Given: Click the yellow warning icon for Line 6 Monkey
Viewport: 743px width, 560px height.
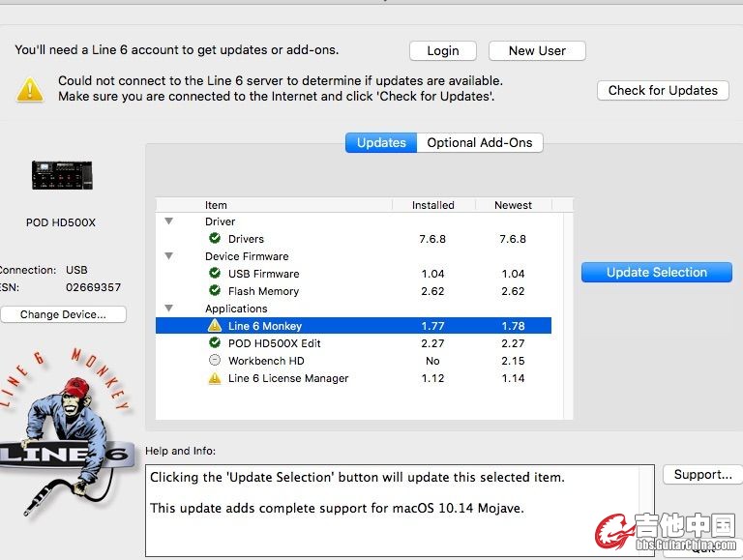Looking at the screenshot, I should coord(215,326).
